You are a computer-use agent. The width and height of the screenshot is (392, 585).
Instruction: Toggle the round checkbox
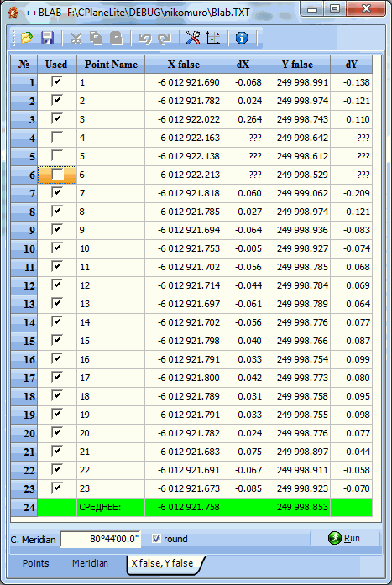[157, 538]
